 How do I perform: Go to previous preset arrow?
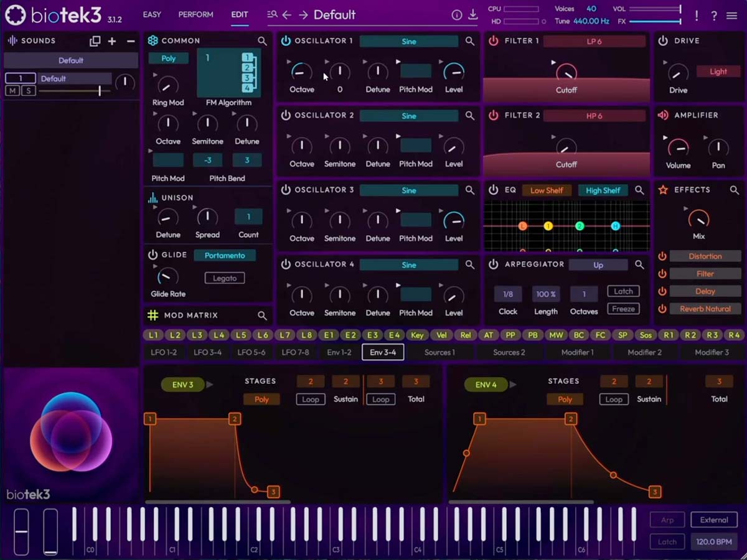(287, 15)
